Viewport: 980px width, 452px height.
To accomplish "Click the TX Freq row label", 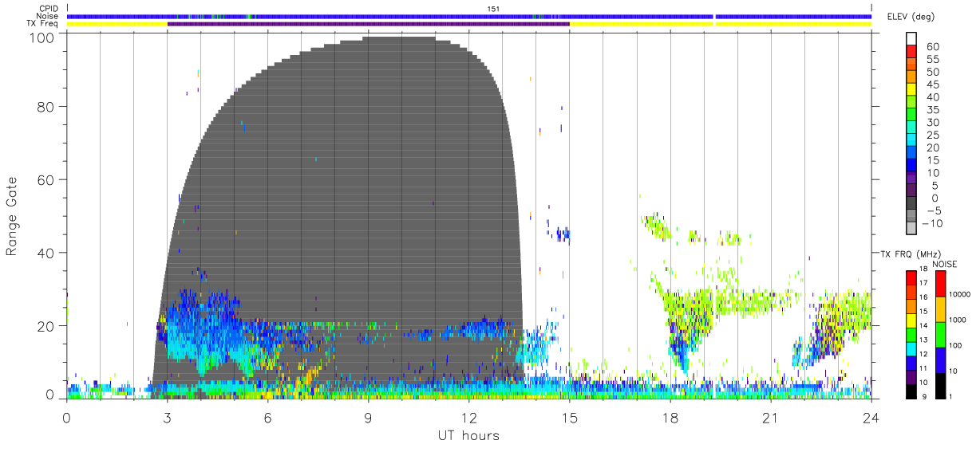I will [x=42, y=24].
